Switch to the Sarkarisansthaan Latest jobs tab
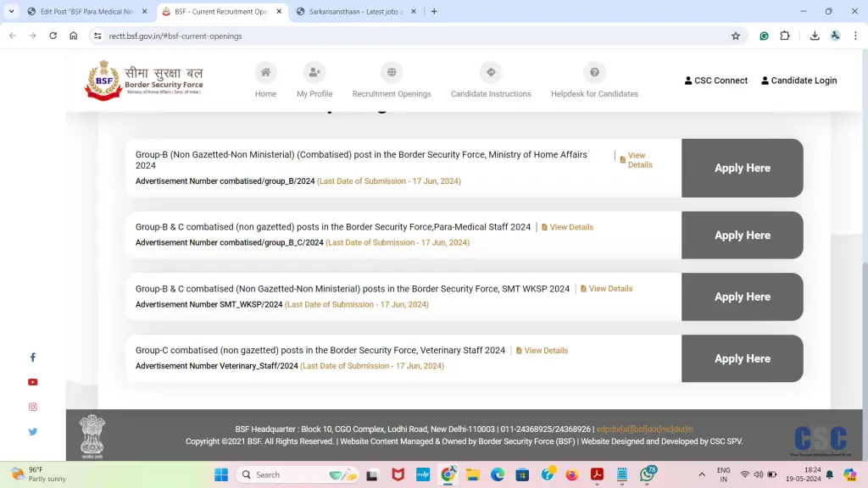Screen dimensions: 868x488 coord(356,12)
